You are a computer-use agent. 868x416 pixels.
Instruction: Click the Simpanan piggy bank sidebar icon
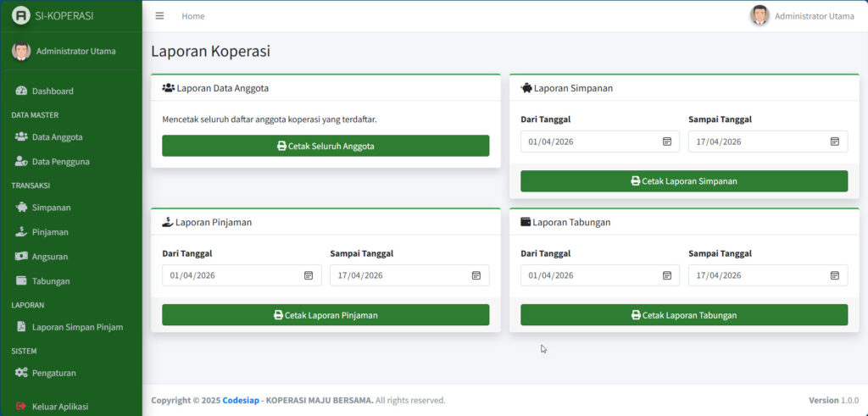21,208
